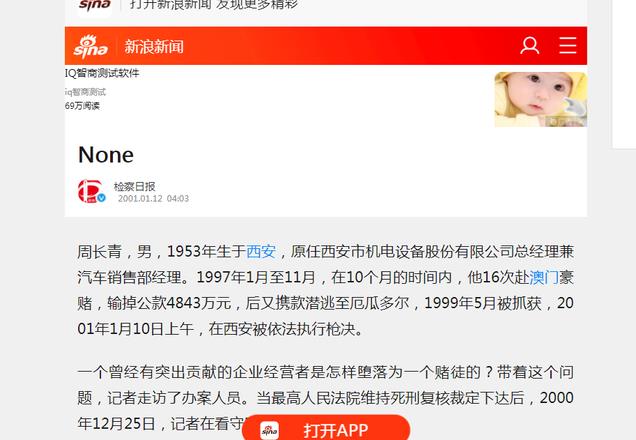Screen dimensions: 636x440
Task: Open the hamburger menu icon
Action: point(567,45)
